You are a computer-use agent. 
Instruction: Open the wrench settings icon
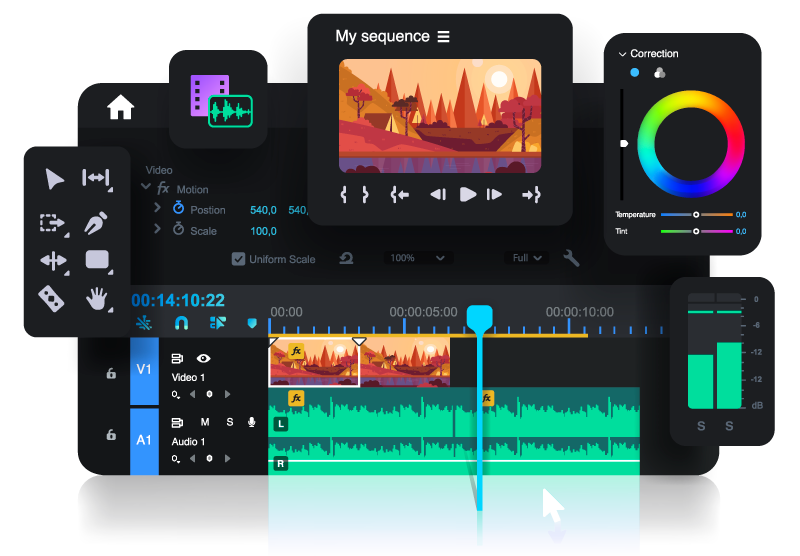click(x=572, y=258)
